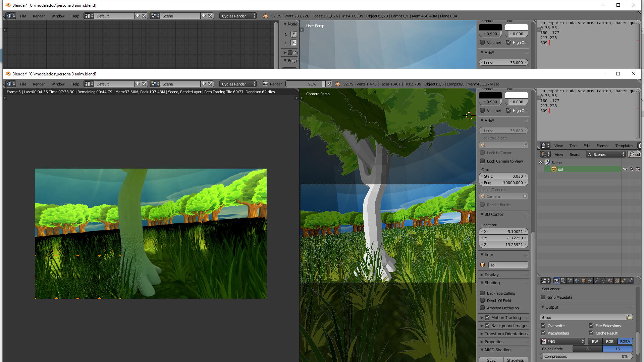Open Templates menu in text editor

624,146
